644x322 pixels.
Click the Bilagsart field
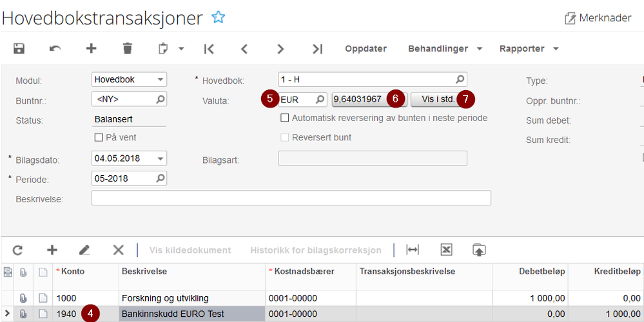click(373, 158)
